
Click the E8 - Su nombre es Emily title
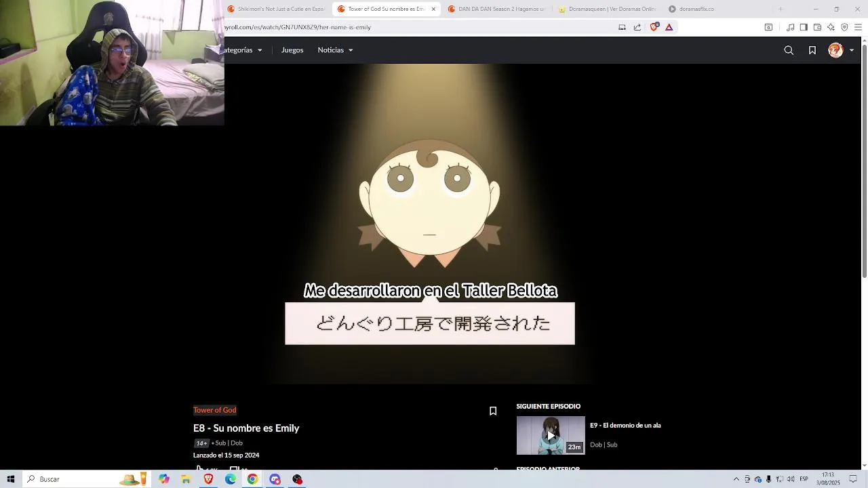click(246, 428)
